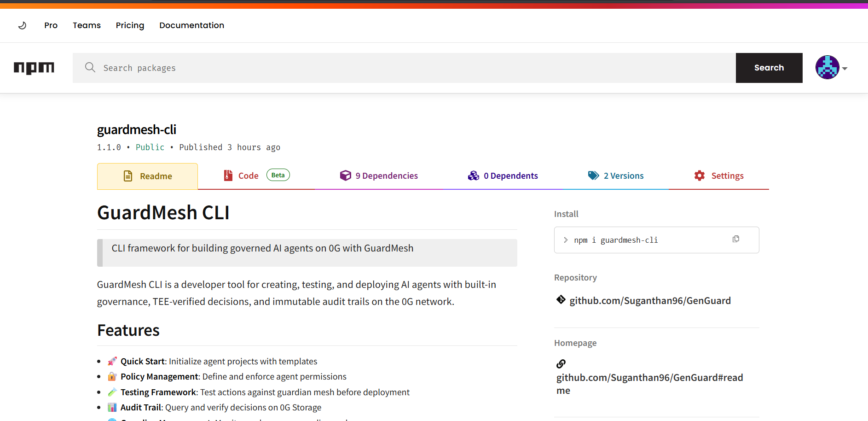Click the npm logo
The width and height of the screenshot is (868, 421).
pos(34,68)
